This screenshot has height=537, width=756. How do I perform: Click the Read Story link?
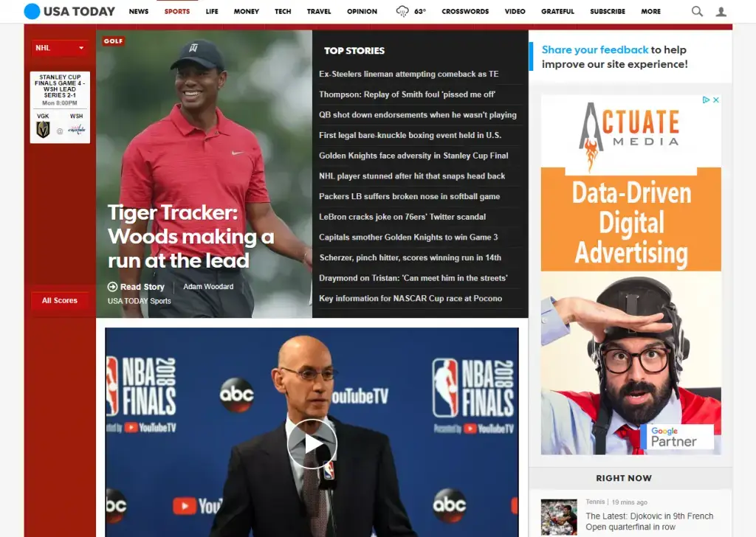click(142, 286)
